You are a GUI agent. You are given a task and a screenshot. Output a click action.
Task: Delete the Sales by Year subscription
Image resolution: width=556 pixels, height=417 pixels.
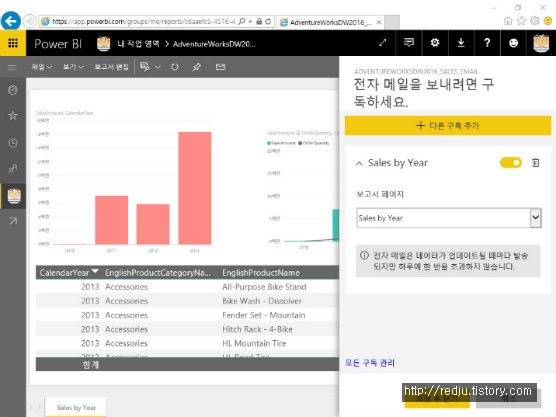535,163
